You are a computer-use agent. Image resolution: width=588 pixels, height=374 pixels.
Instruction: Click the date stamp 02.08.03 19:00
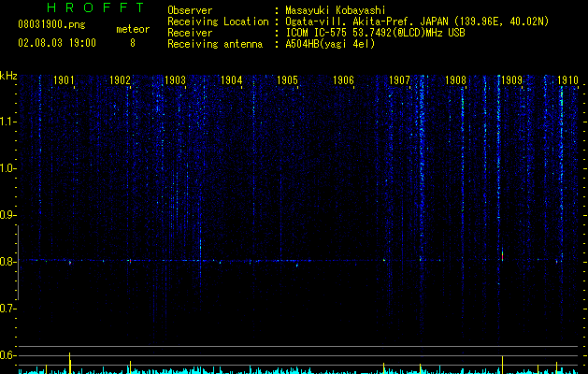point(57,43)
